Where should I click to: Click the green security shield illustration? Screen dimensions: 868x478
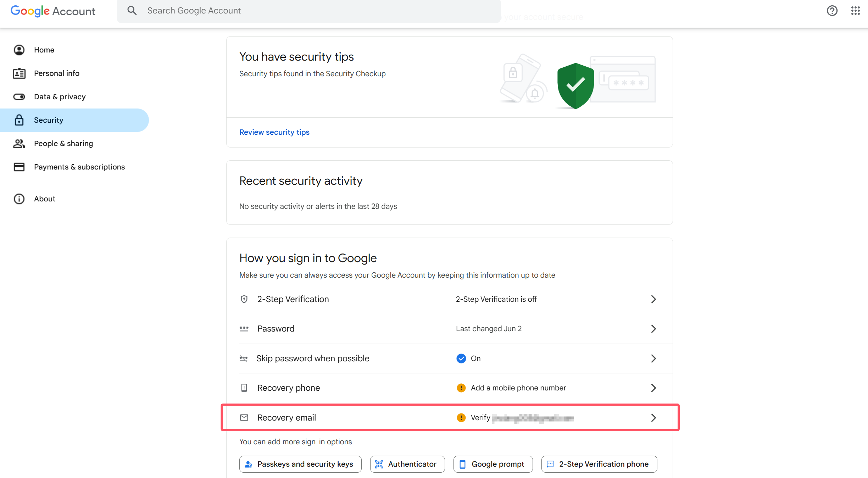pyautogui.click(x=575, y=86)
